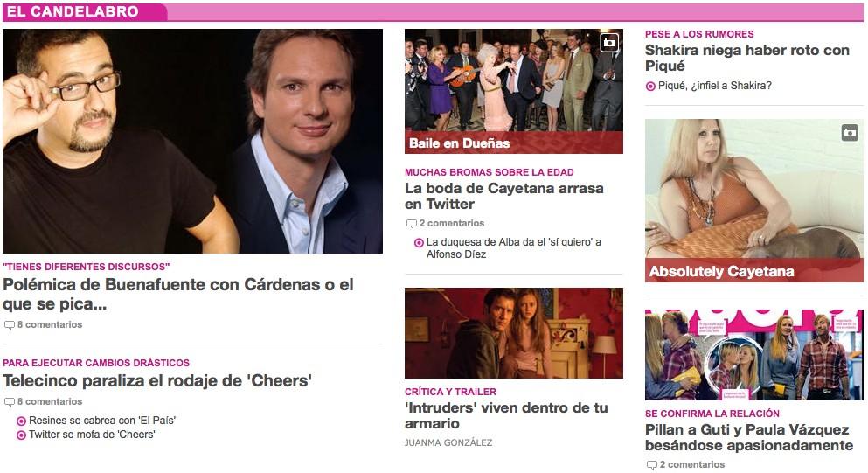Viewport: 868px width, 473px height.
Task: Click the pink bullet beside 'Resines se cabrea con El País'
Action: click(22, 421)
